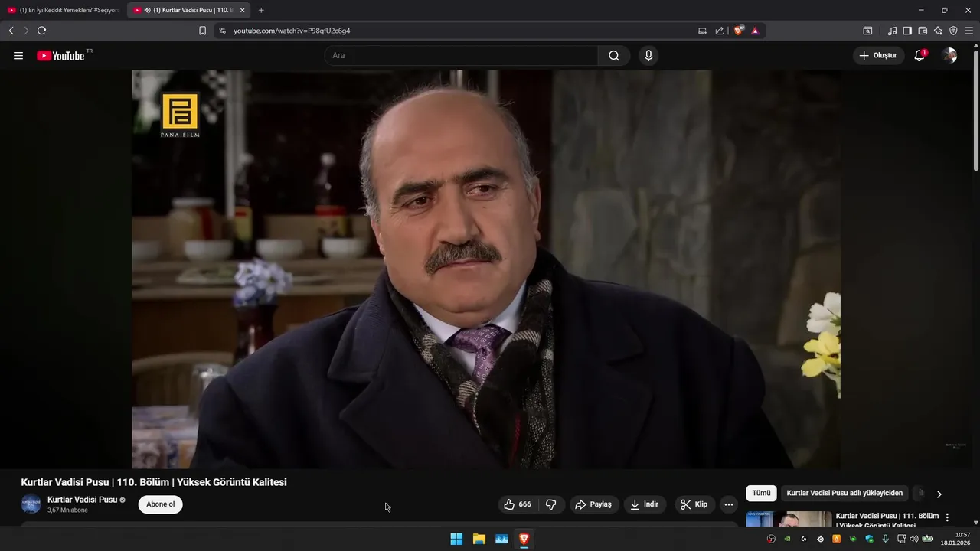Screen dimensions: 980x551
Task: Open File Explorer from the taskbar
Action: point(479,539)
